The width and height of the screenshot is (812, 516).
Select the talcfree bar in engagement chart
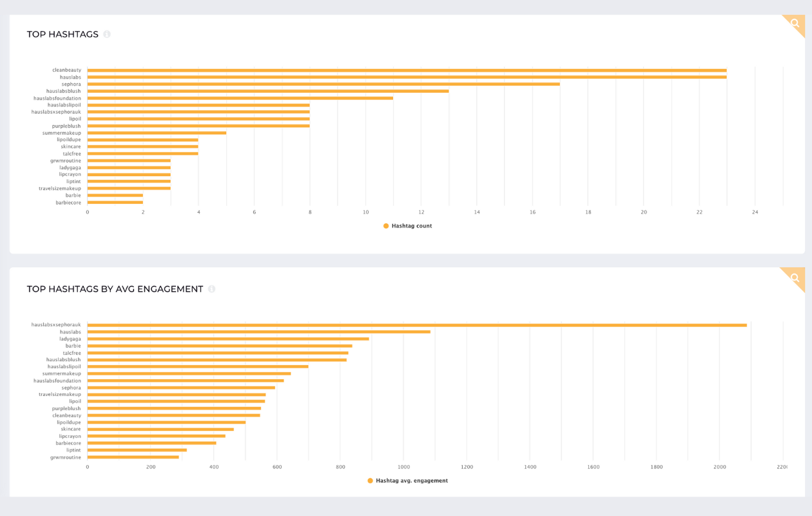[x=218, y=353]
